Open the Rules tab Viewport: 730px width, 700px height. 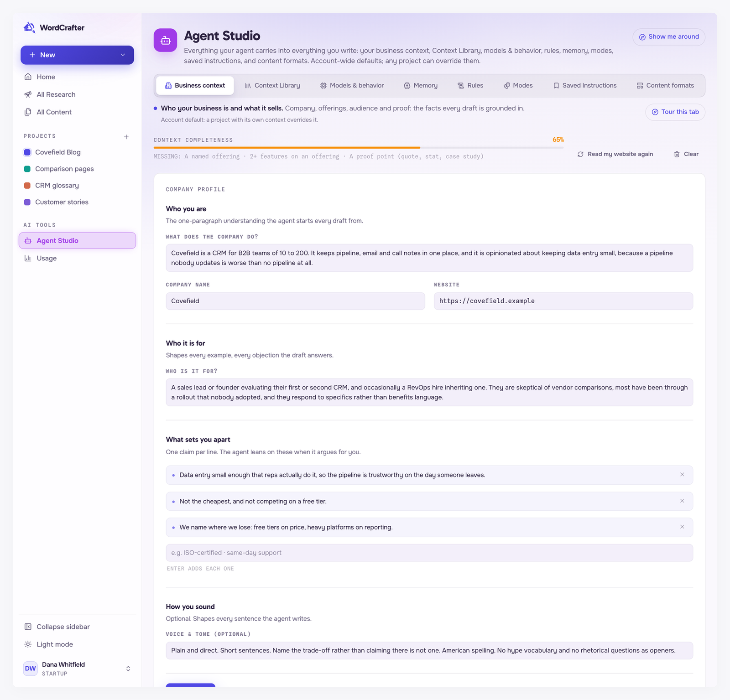tap(470, 86)
